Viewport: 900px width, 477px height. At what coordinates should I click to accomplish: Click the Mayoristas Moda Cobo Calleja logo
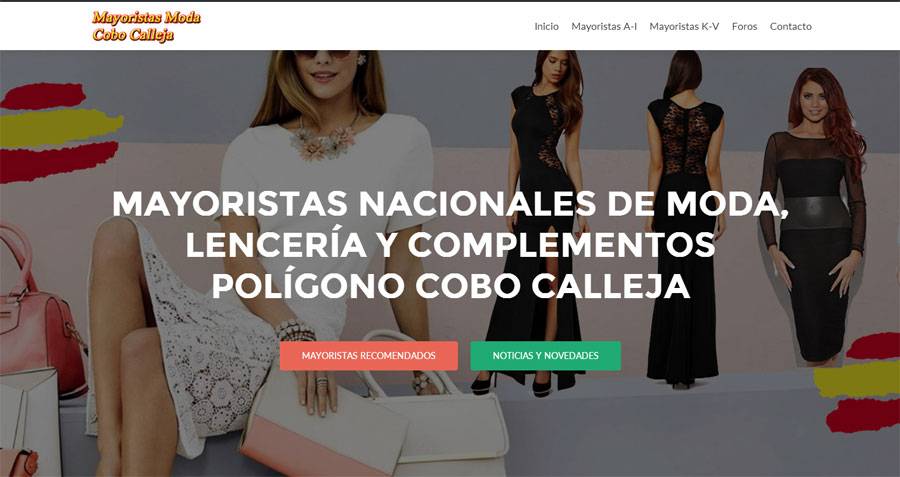(x=146, y=26)
